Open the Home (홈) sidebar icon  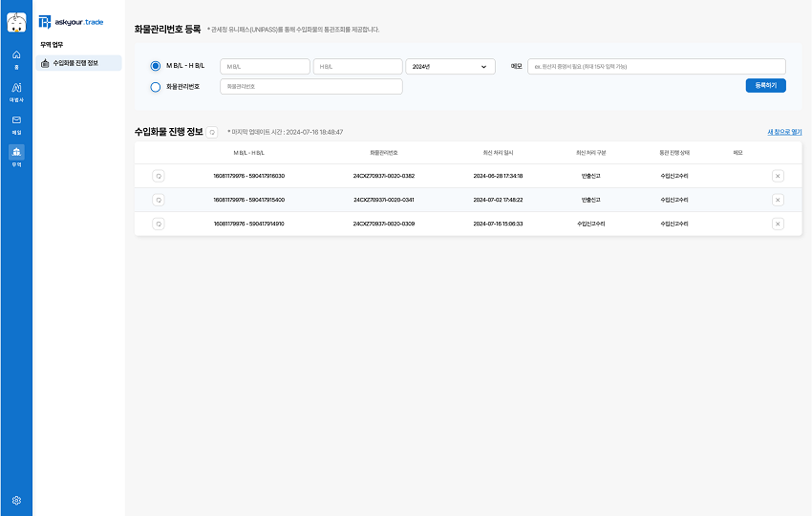pyautogui.click(x=16, y=58)
